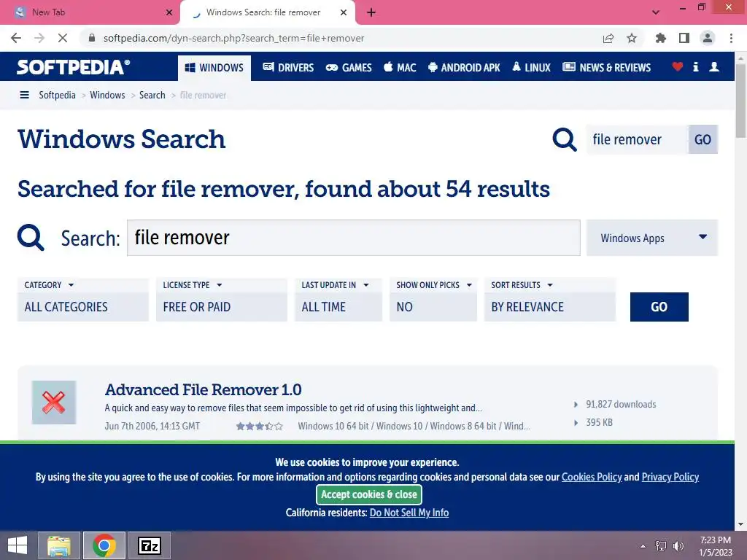Viewport: 747px width, 560px height.
Task: Click the padlock site info icon
Action: pyautogui.click(x=92, y=38)
